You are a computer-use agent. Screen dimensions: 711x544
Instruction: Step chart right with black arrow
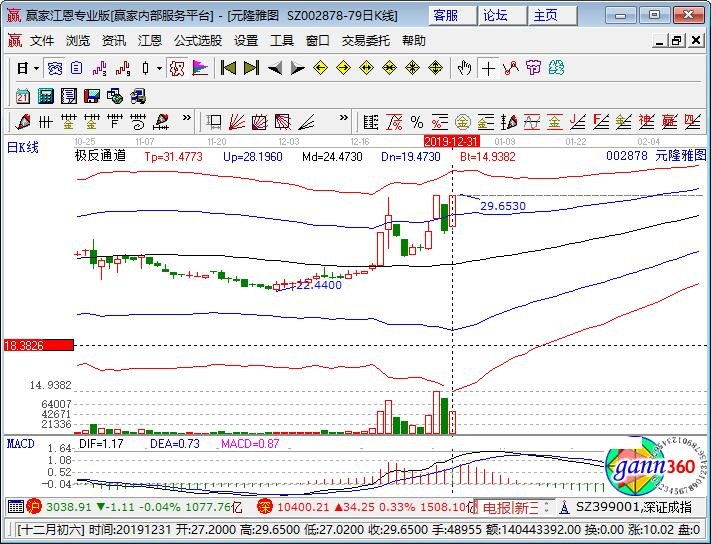click(x=297, y=68)
